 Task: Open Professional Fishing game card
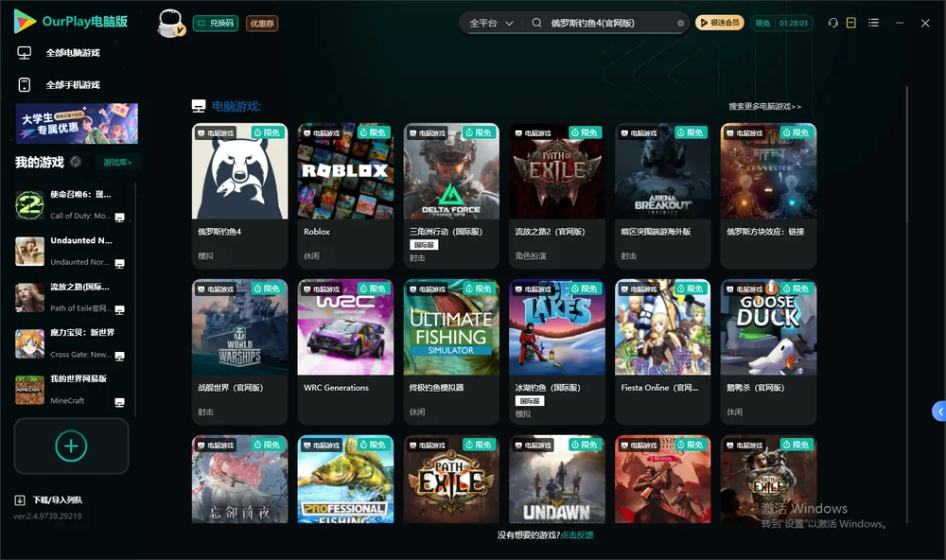(x=345, y=480)
